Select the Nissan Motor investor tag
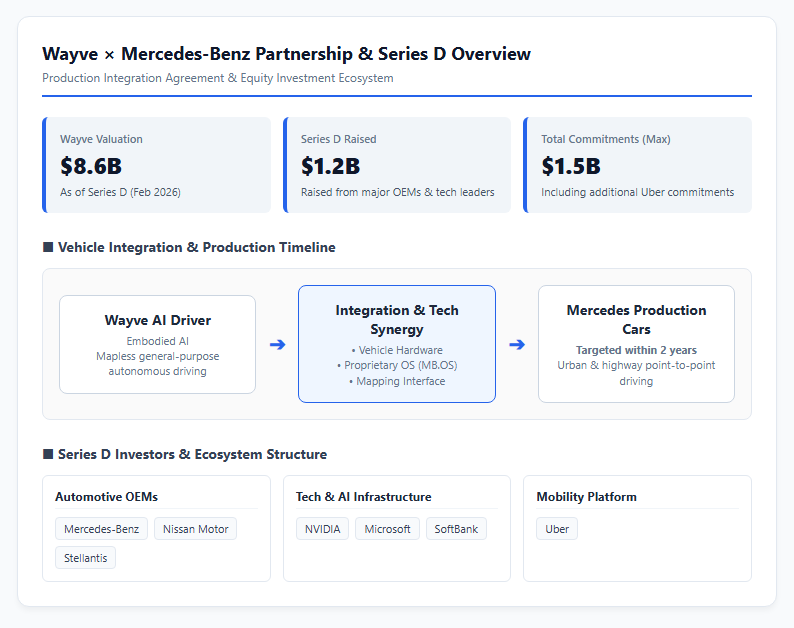794x628 pixels. tap(195, 529)
